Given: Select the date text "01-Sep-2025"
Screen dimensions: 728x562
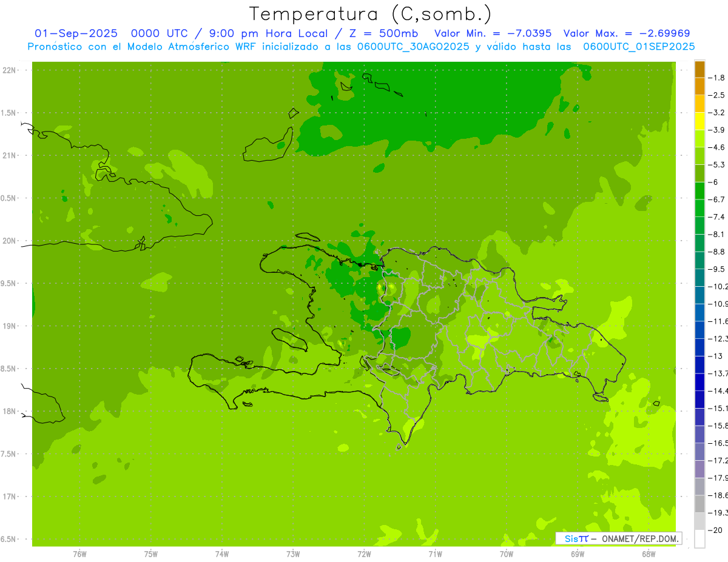Looking at the screenshot, I should (76, 33).
